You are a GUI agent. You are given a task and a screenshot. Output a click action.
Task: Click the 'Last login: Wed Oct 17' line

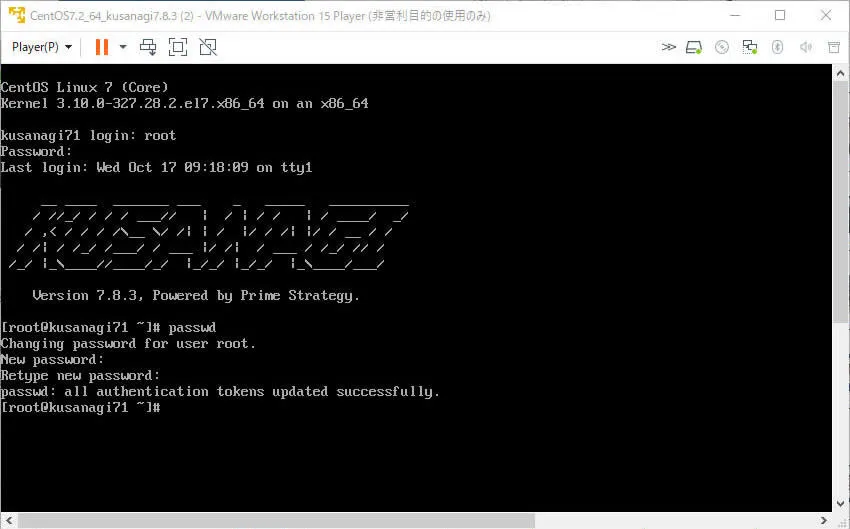157,167
